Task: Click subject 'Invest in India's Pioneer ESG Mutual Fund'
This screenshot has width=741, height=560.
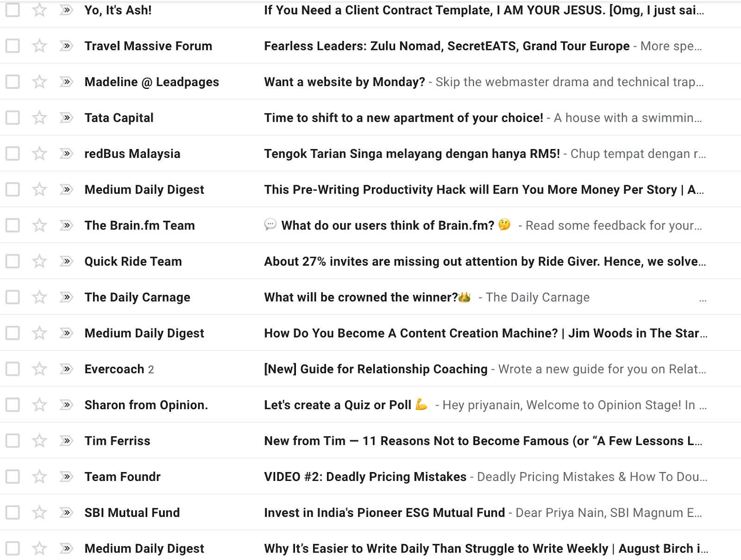Action: pos(385,512)
